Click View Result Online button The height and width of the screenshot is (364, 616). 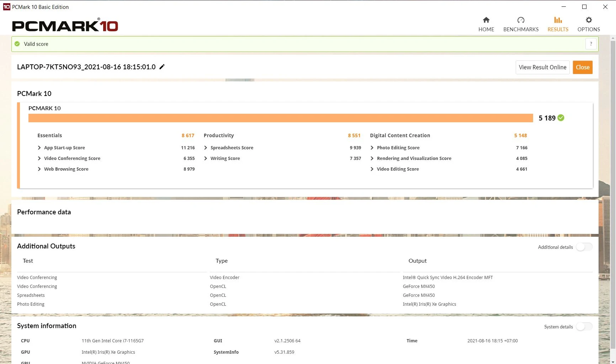point(543,67)
